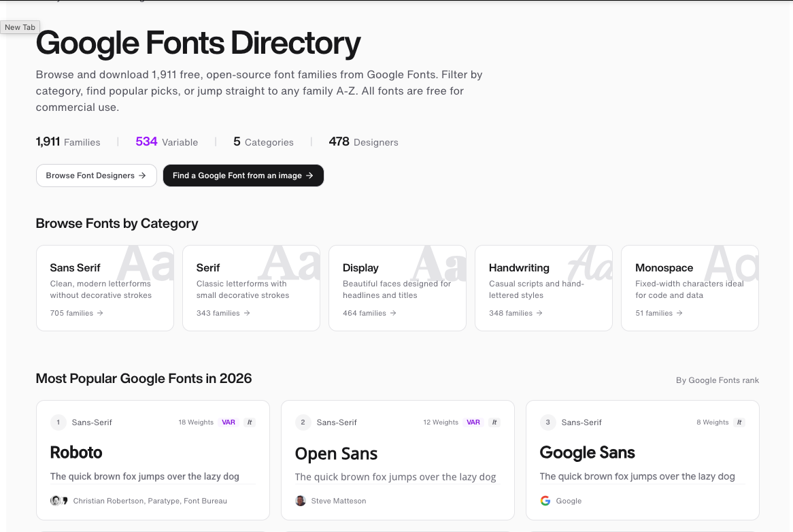Viewport: 793px width, 532px height.
Task: Click Find a Google Font from an image
Action: (x=243, y=176)
